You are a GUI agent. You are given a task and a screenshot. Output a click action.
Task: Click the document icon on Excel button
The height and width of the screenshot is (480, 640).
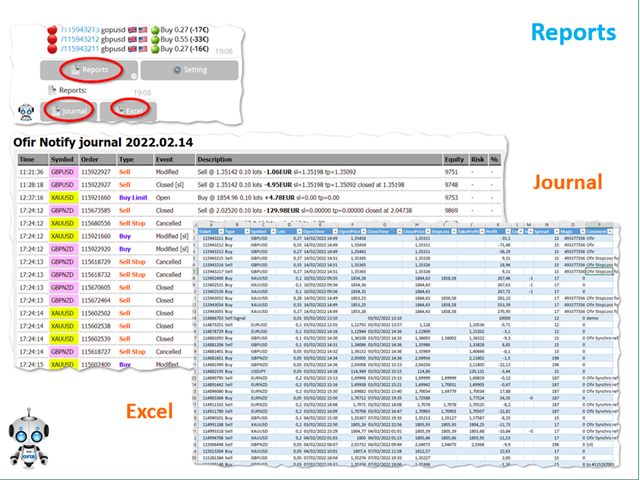[120, 110]
